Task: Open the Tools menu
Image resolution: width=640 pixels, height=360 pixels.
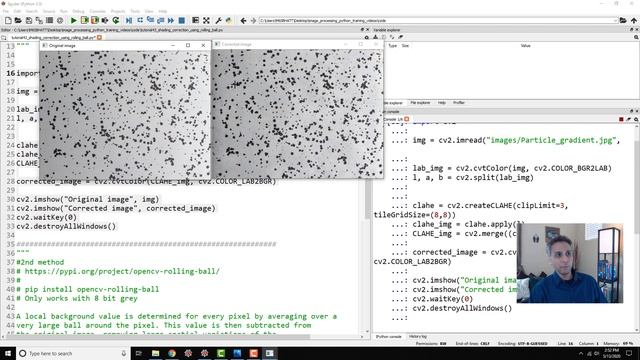Action: coord(135,11)
